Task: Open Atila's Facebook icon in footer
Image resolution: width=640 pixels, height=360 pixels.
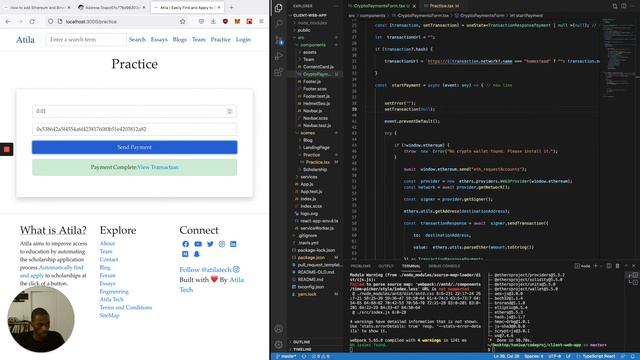Action: pos(185,244)
